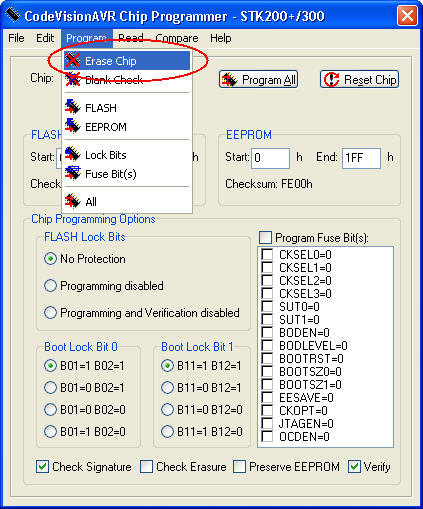Click the Fuse Bit(s) chip icon
Screen dimensions: 423x509
(72, 173)
